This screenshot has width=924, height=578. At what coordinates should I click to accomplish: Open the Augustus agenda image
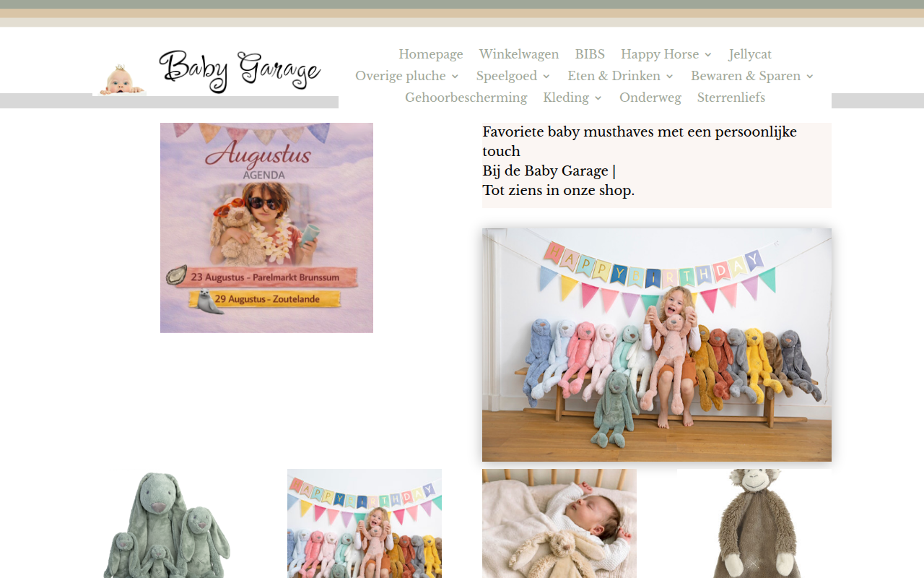(266, 228)
